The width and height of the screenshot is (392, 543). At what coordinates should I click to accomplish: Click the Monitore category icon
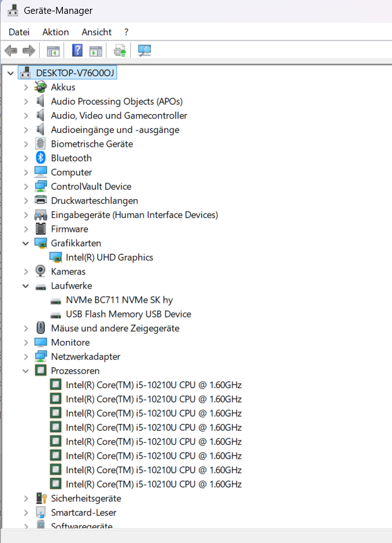(x=40, y=342)
